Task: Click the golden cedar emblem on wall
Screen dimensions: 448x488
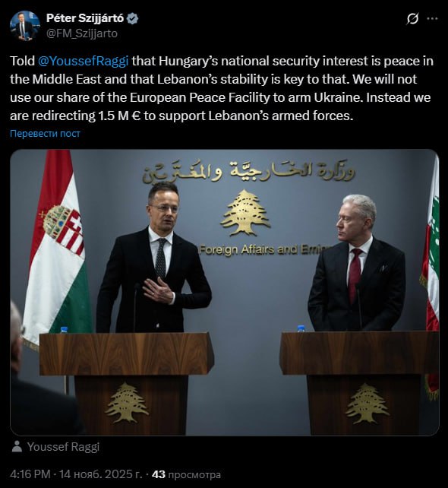Action: click(245, 213)
